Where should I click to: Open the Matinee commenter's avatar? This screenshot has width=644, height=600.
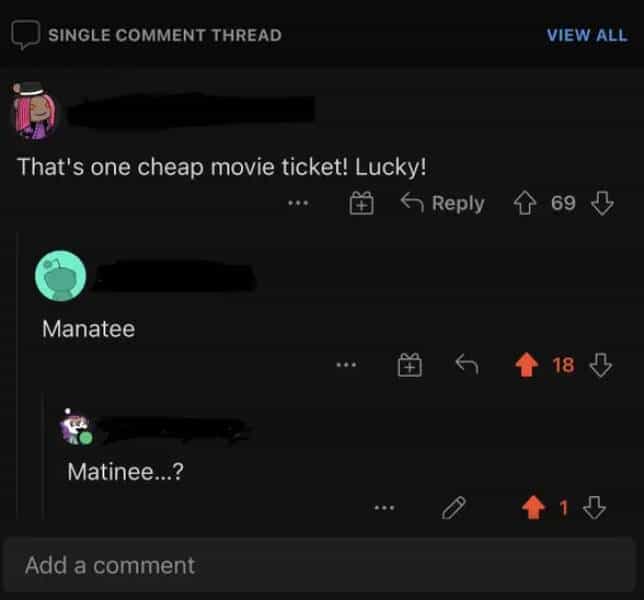point(76,428)
